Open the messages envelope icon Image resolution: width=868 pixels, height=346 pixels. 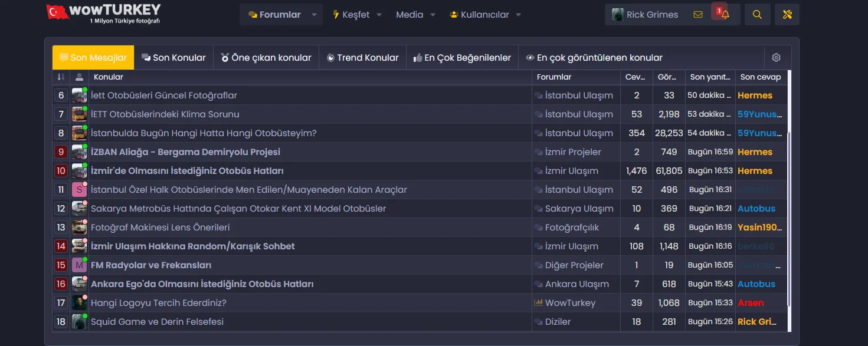tap(698, 13)
